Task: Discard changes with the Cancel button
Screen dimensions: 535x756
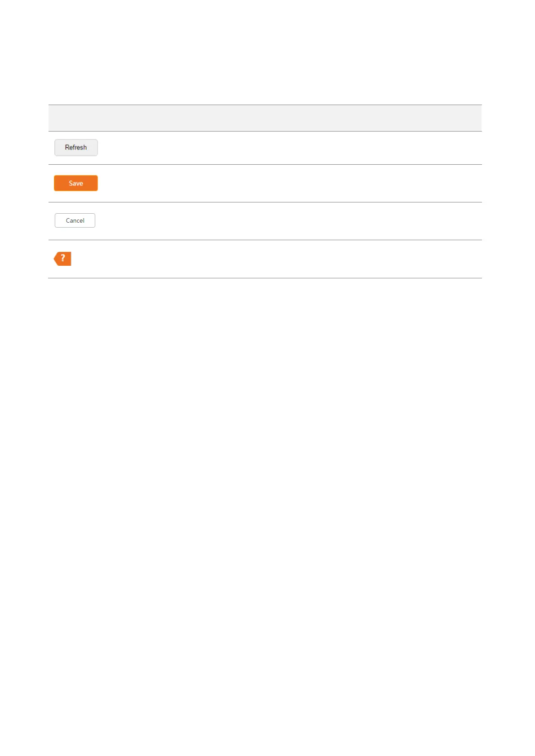Action: [x=75, y=220]
